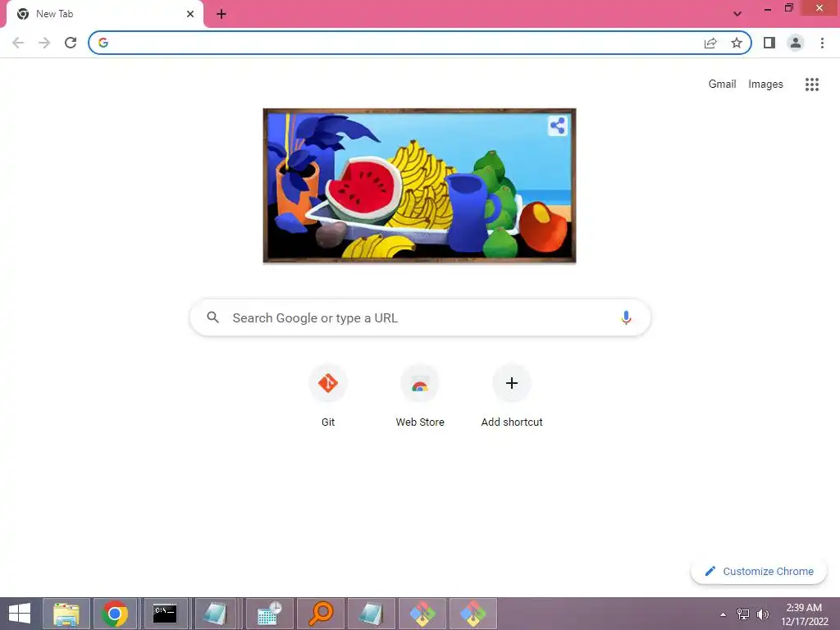
Task: Click the Google G icon in the address bar
Action: (103, 43)
